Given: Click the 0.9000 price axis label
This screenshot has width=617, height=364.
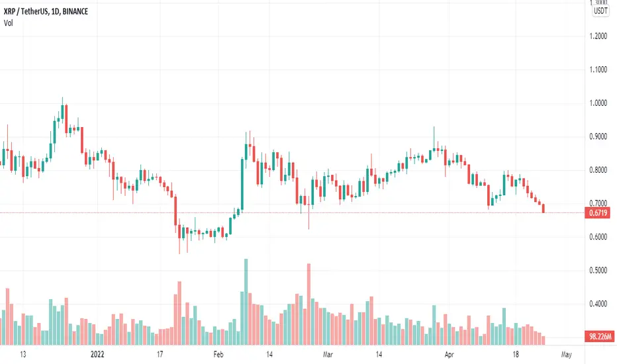Looking at the screenshot, I should 598,136.
